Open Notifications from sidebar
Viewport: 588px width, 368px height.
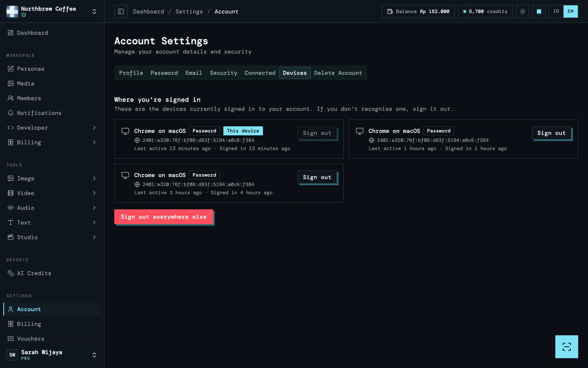(x=52, y=113)
